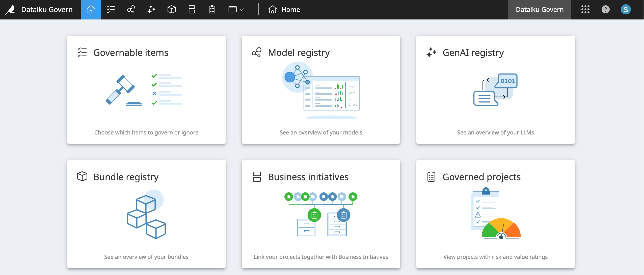Open the GenAI registry card title

473,53
